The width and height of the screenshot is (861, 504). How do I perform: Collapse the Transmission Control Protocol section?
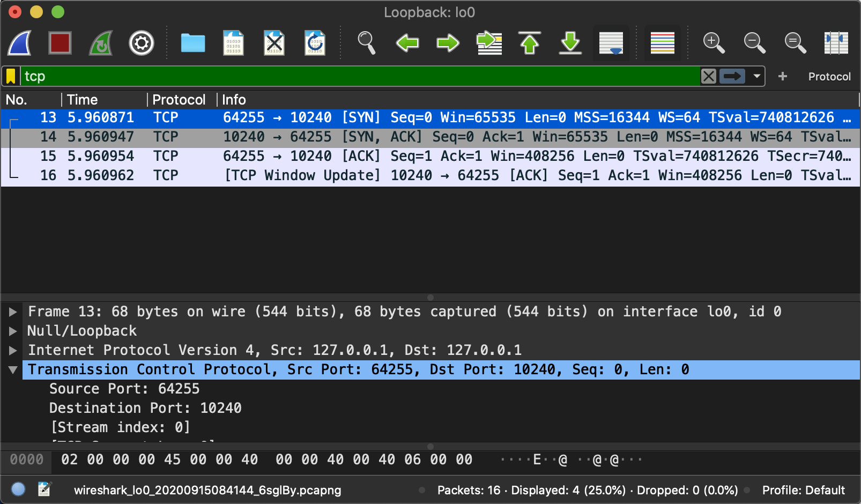point(13,369)
